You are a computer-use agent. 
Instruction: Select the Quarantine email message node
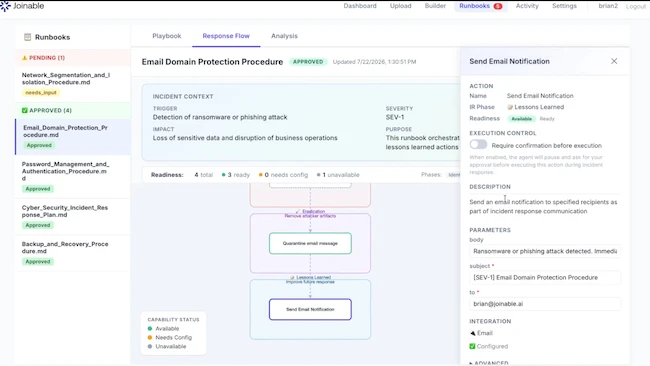tap(310, 243)
